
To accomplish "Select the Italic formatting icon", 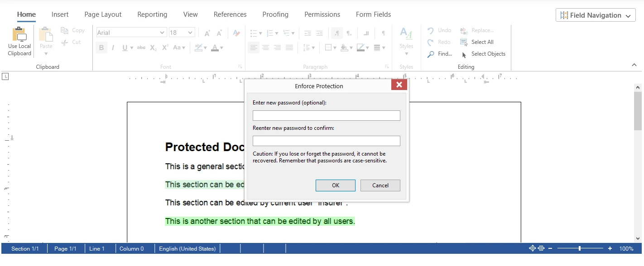I will (113, 47).
